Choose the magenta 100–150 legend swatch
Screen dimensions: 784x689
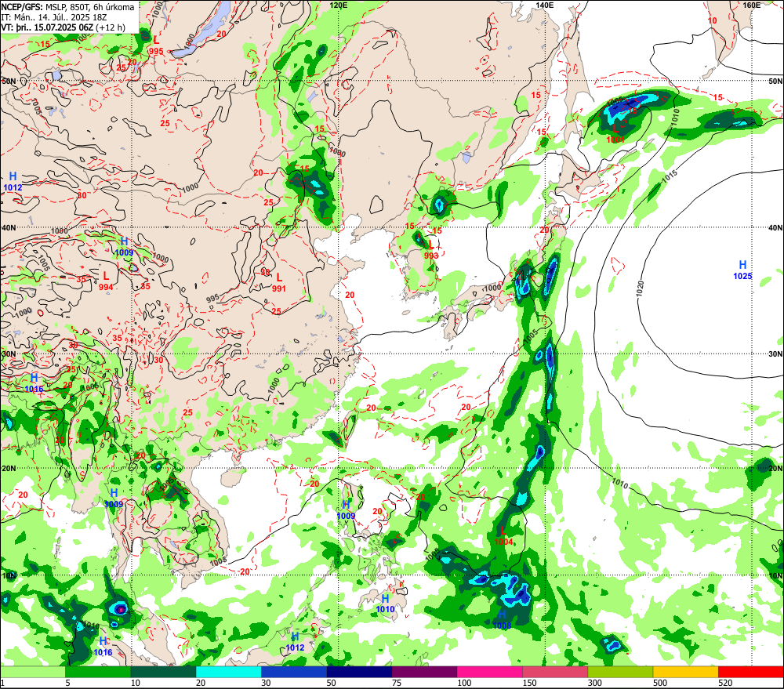490,672
